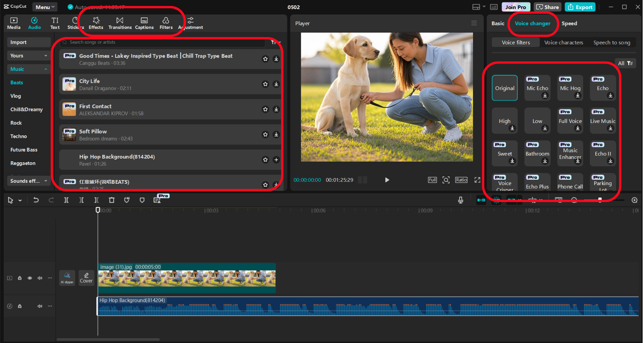Lock the audio track

coord(20,306)
